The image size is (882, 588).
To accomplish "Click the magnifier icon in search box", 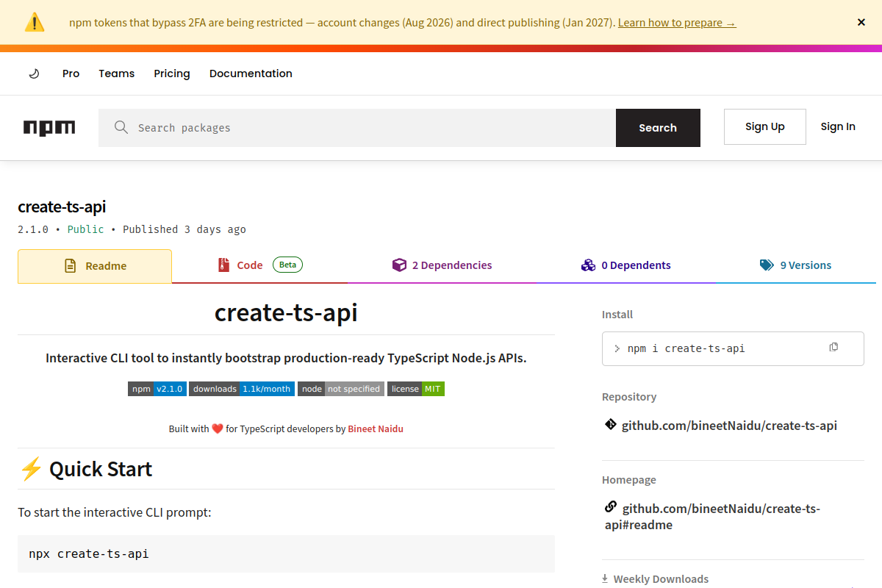I will 121,128.
